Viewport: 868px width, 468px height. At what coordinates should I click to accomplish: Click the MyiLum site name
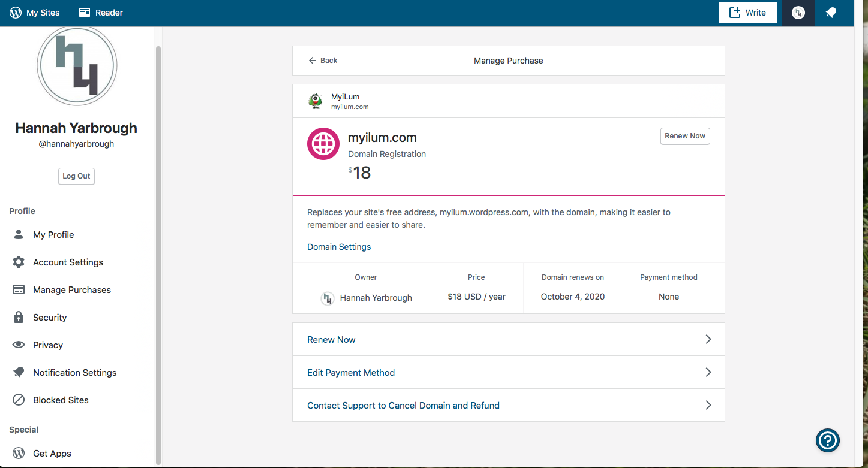pyautogui.click(x=345, y=96)
